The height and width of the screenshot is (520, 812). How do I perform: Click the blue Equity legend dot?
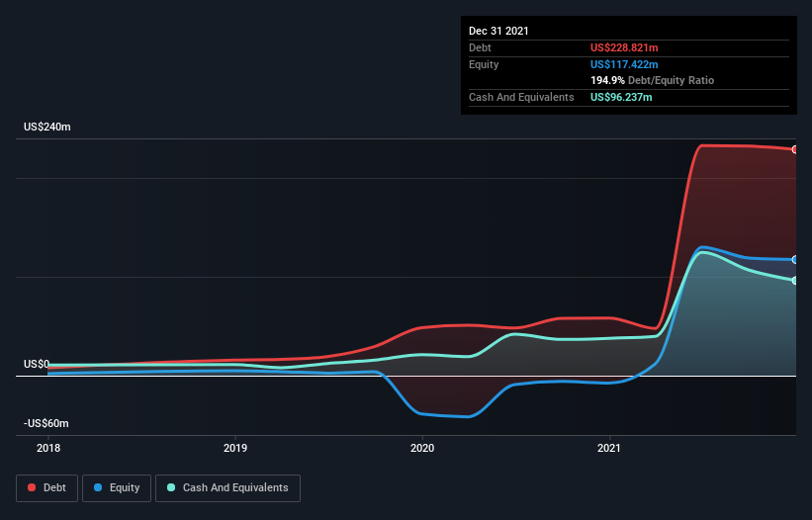click(x=98, y=487)
